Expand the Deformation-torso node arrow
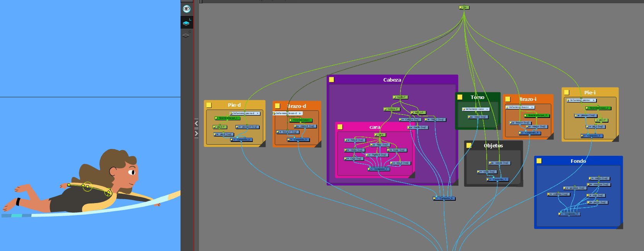Screen dimensions: 644x251 (487, 109)
